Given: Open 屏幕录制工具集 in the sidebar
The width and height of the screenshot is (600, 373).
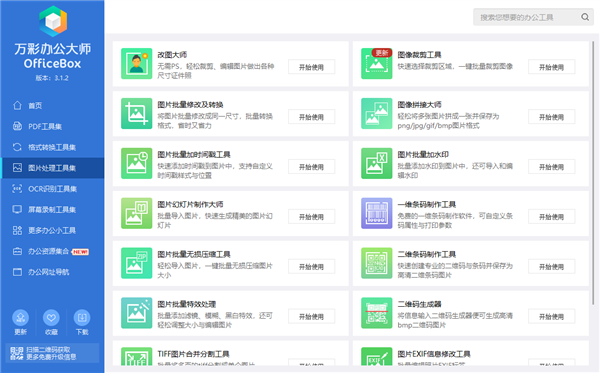Looking at the screenshot, I should coord(52,210).
